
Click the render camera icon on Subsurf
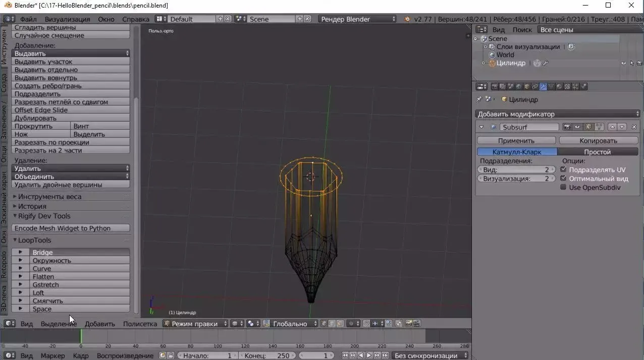tap(567, 127)
